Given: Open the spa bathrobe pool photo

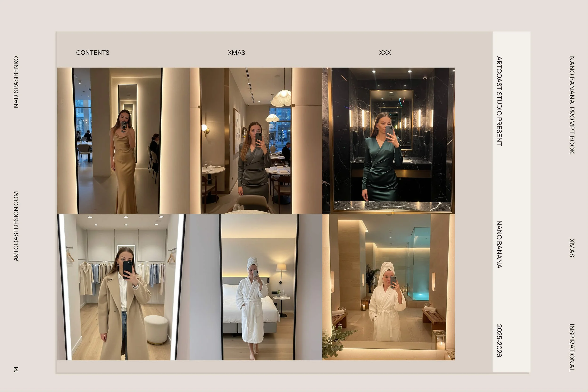Looking at the screenshot, I should point(388,287).
